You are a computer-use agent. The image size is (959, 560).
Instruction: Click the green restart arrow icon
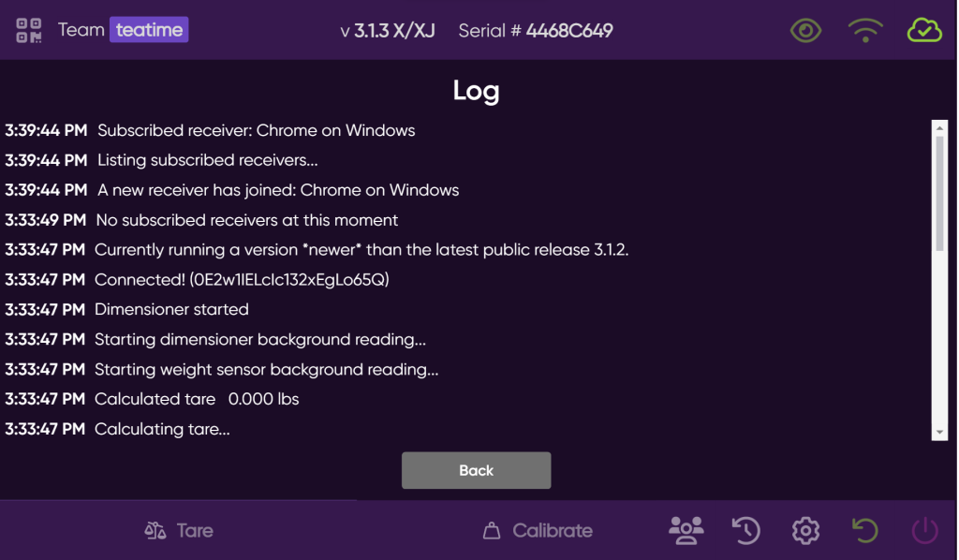[x=864, y=531]
